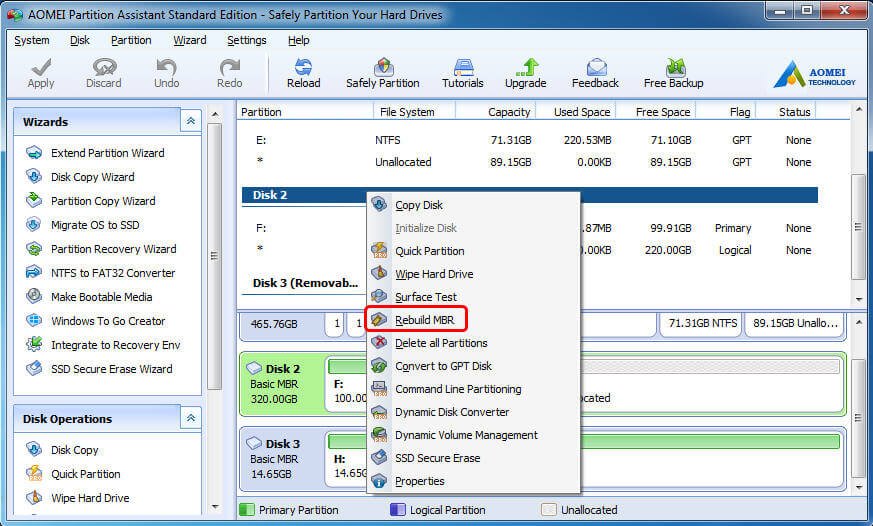
Task: Open the System menu
Action: [32, 40]
